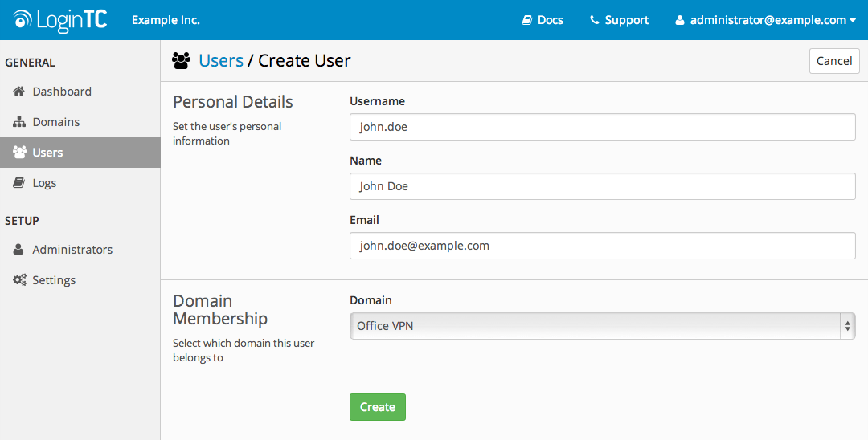Open the Domain dropdown showing Office VPN
The image size is (868, 440).
point(595,326)
